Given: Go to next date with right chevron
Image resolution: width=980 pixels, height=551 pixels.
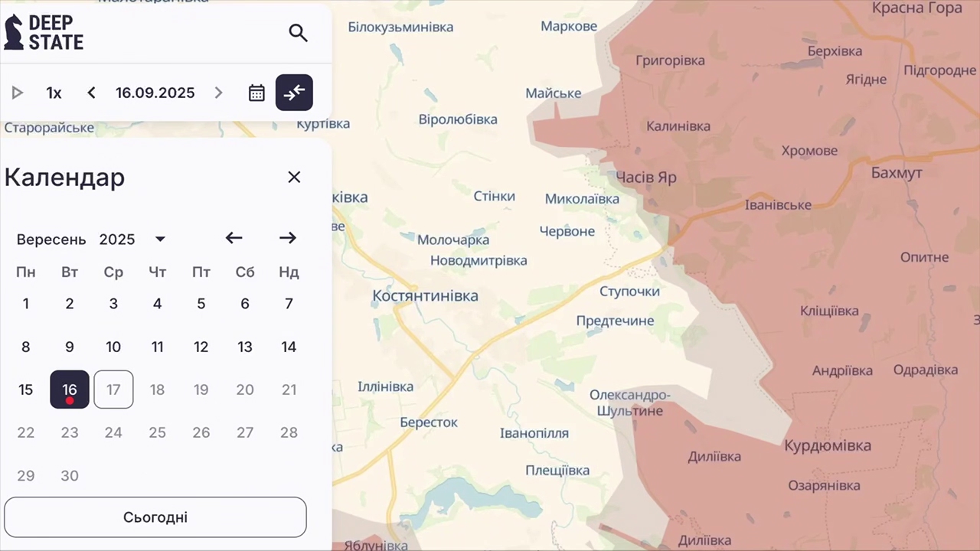Looking at the screenshot, I should tap(218, 93).
